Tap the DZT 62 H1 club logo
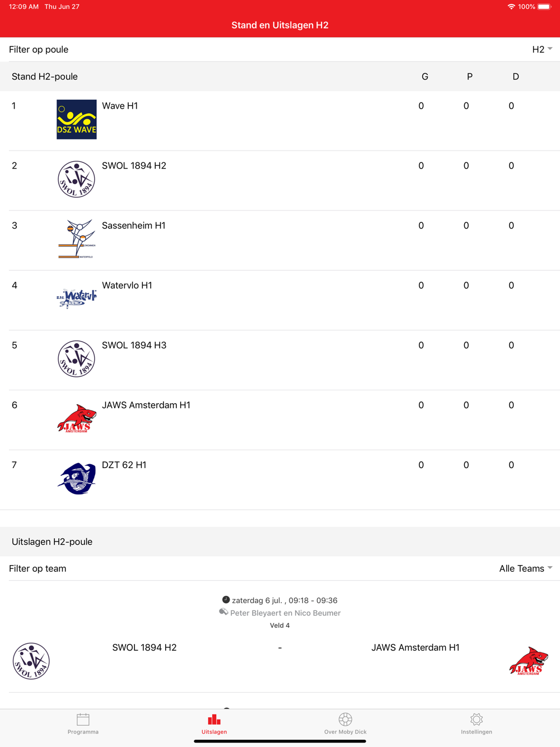Screen dimensions: 560x747 77,478
